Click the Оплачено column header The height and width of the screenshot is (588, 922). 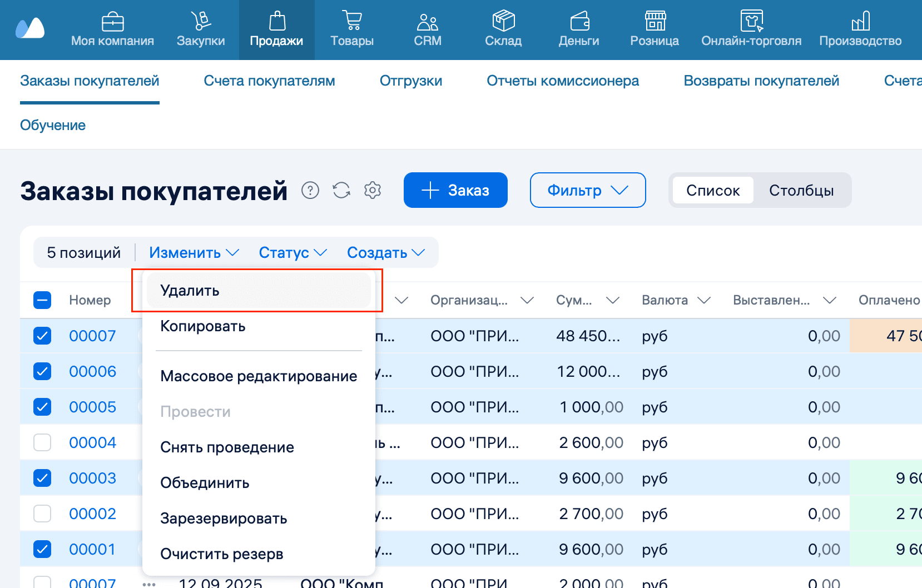(889, 300)
